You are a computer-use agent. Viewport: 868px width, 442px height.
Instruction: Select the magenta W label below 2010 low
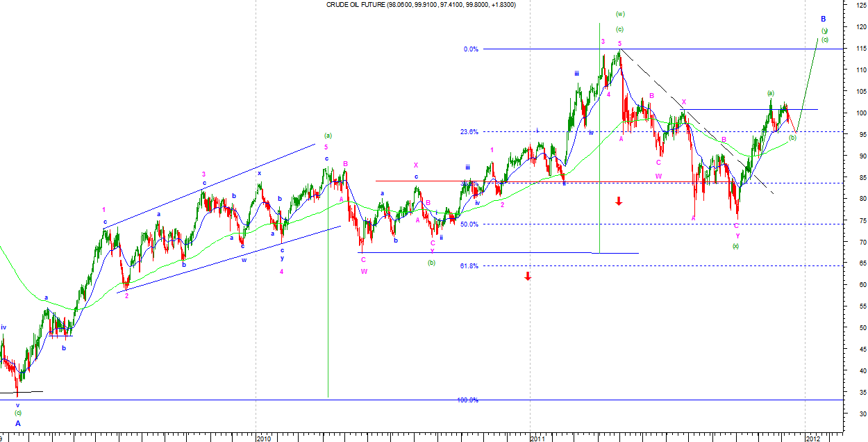click(363, 271)
